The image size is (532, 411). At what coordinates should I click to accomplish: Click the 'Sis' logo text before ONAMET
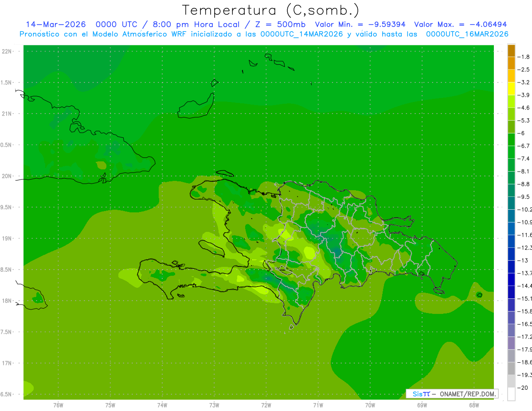pyautogui.click(x=418, y=394)
